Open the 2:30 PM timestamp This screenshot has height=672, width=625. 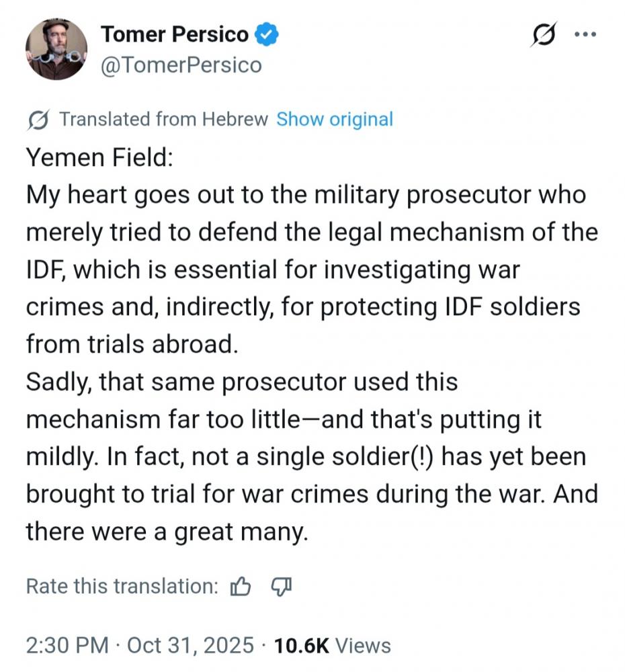[x=67, y=646]
